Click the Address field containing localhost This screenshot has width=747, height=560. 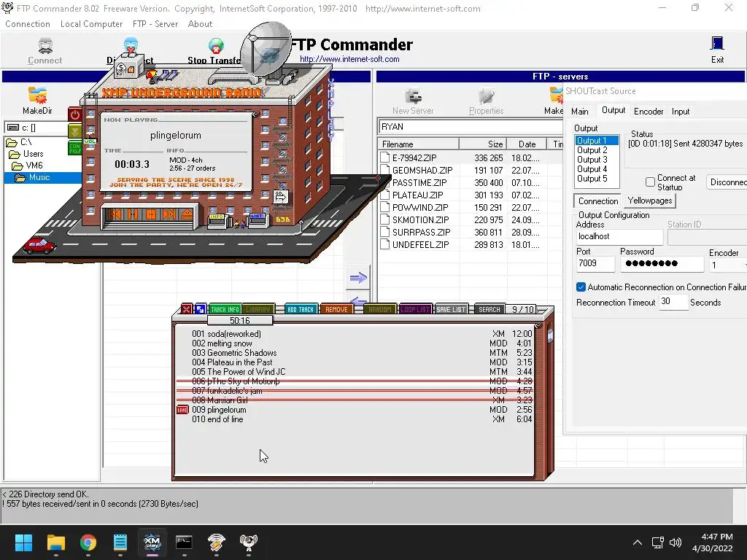(619, 237)
